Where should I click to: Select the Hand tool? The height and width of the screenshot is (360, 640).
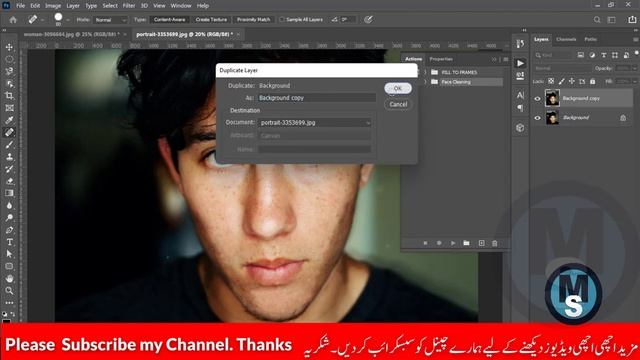[x=9, y=278]
